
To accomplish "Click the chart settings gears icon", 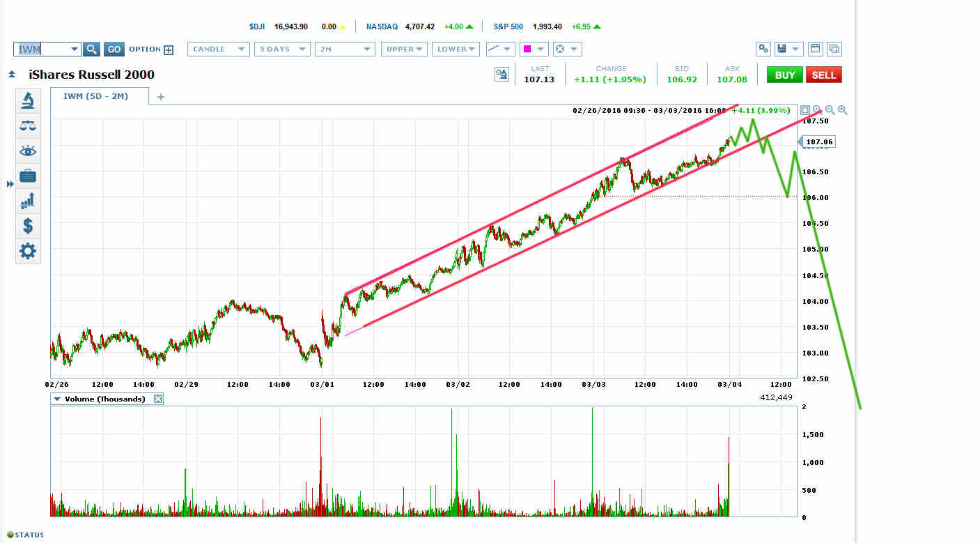I will point(763,49).
